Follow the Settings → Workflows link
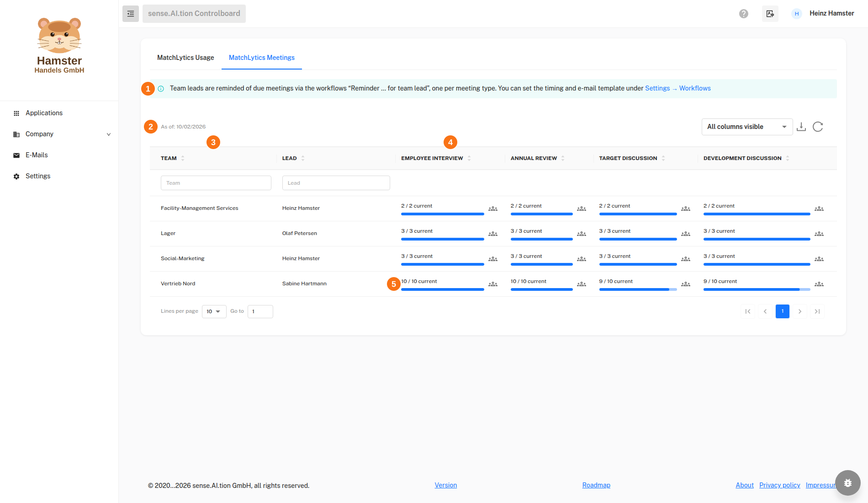The width and height of the screenshot is (868, 503). (x=678, y=88)
